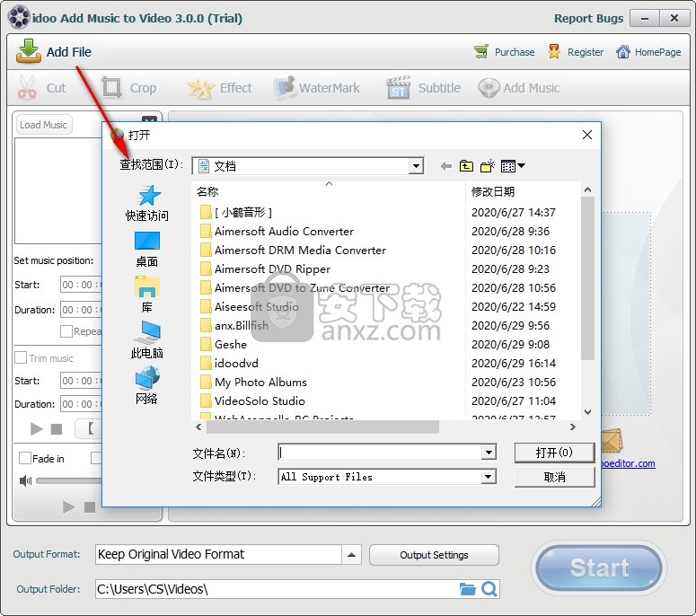Open the HomePage house icon

[x=622, y=52]
